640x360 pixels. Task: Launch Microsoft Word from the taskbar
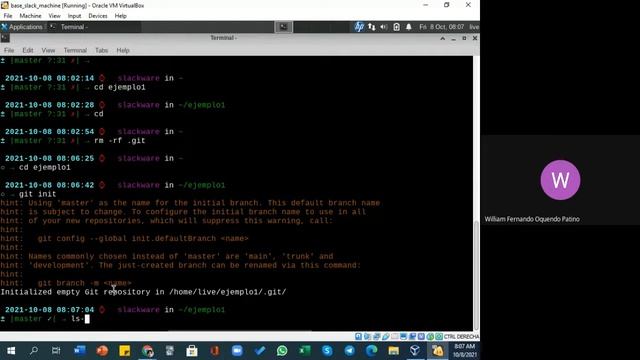pyautogui.click(x=80, y=351)
